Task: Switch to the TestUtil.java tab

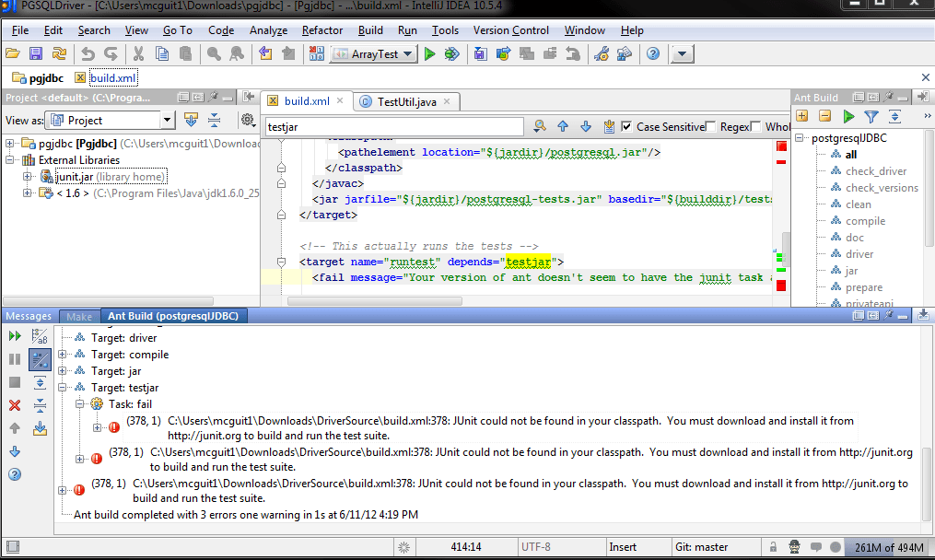Action: 409,102
